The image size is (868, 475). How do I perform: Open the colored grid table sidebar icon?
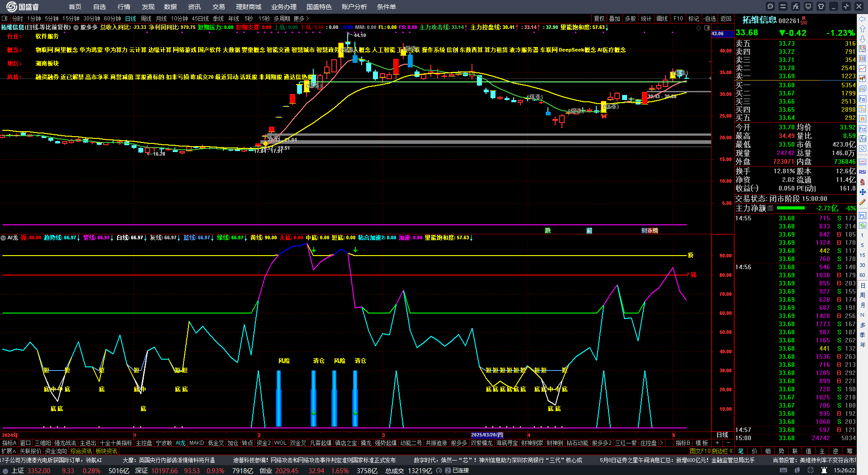pos(863,59)
